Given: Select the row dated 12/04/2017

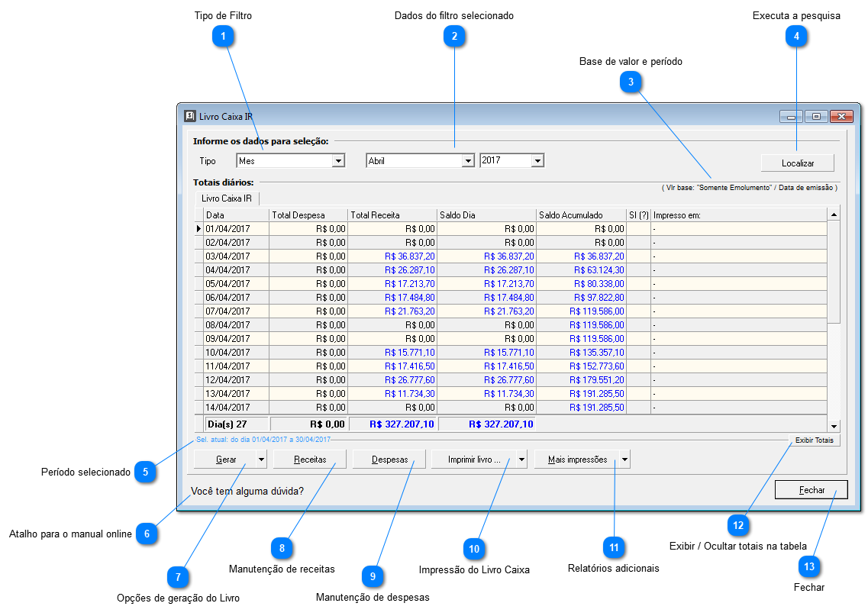Looking at the screenshot, I should pos(511,379).
